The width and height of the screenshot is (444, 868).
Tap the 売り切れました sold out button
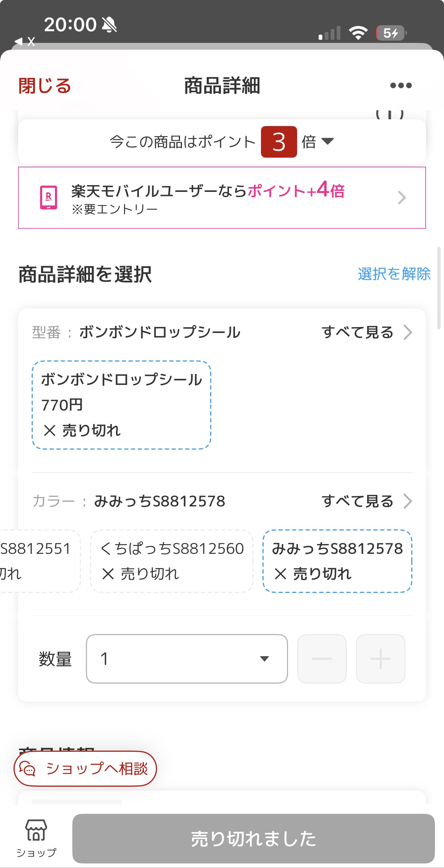point(253,839)
